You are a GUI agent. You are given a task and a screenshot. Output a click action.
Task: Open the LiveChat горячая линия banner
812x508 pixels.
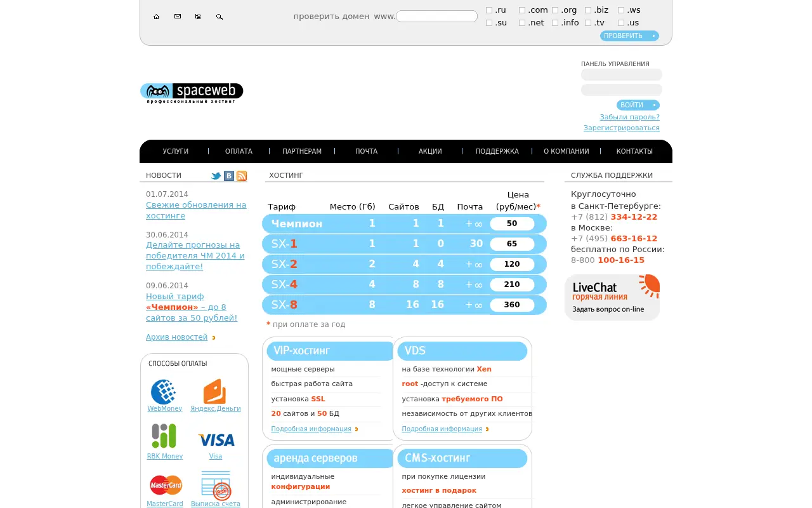612,297
